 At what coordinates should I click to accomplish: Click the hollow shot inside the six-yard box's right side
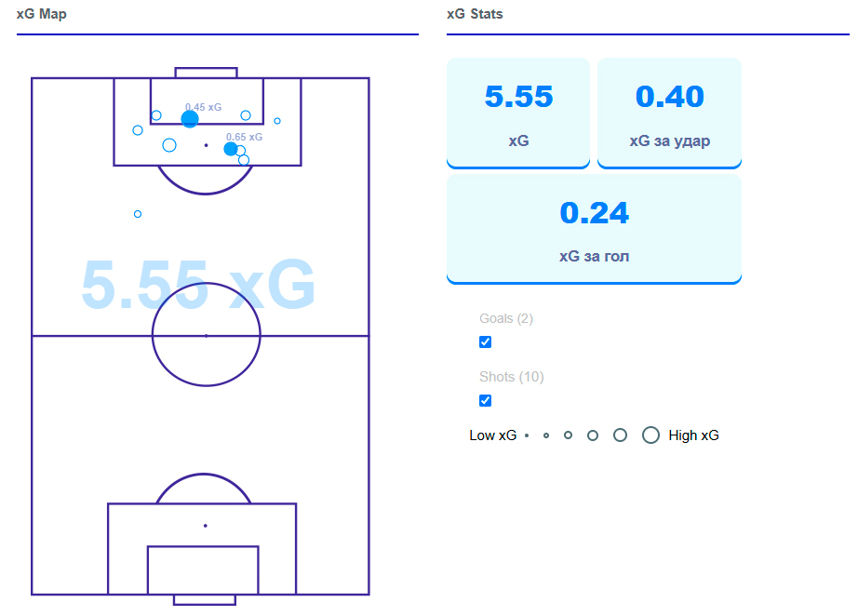pyautogui.click(x=246, y=115)
